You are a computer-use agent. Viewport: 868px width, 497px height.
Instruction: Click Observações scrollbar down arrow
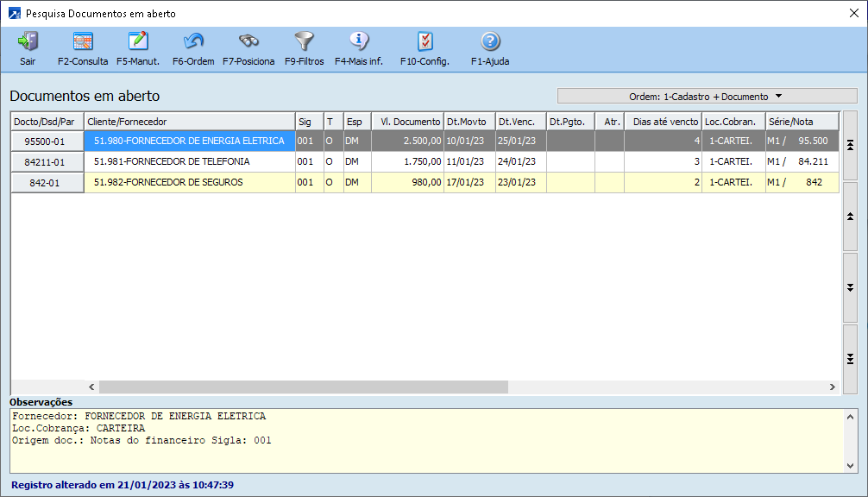pos(852,466)
